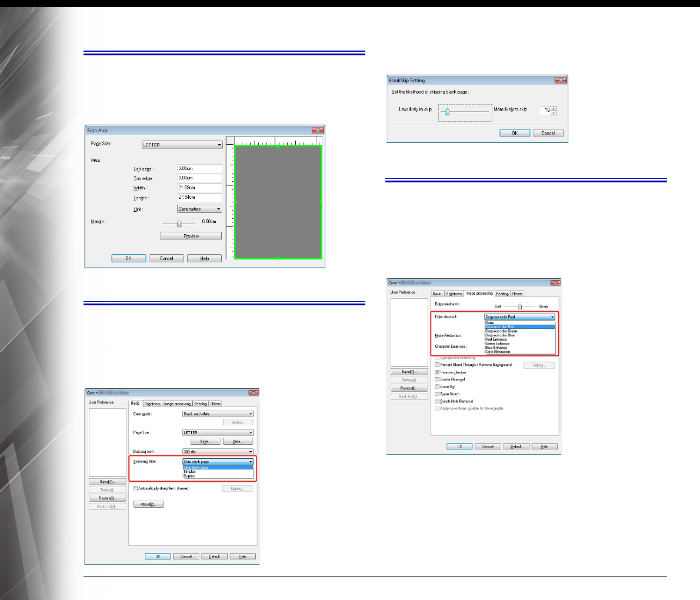
Task: Enable Punch Hole Removal checkbox
Action: click(x=437, y=401)
